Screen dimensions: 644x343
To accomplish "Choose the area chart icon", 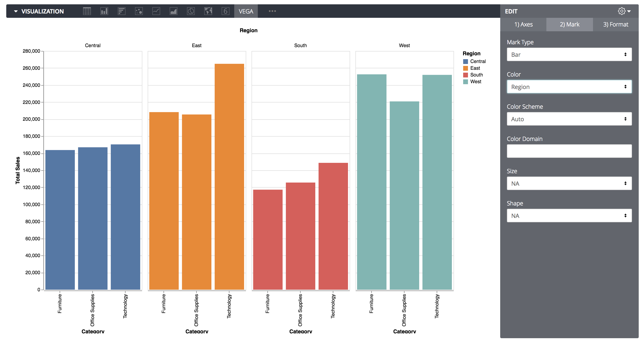I will [x=173, y=11].
